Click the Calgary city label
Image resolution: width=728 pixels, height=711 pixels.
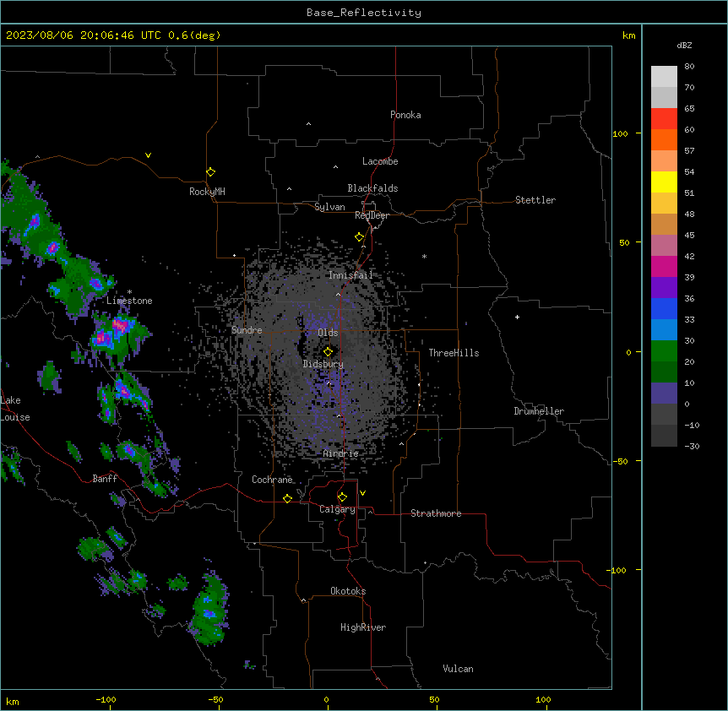click(337, 509)
